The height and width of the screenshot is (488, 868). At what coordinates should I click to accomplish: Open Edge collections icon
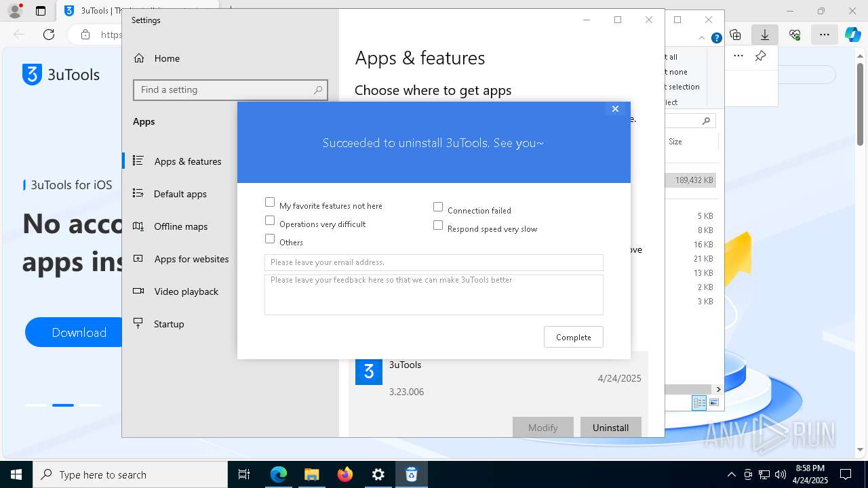(x=735, y=35)
